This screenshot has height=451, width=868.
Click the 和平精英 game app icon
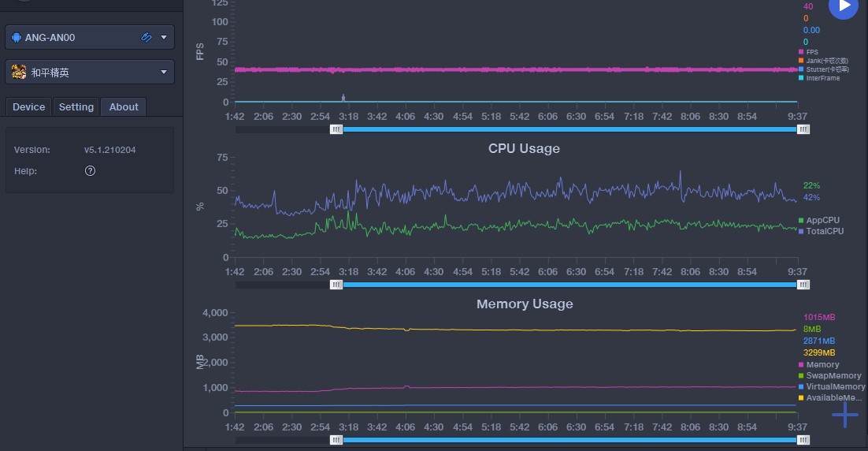pos(19,73)
